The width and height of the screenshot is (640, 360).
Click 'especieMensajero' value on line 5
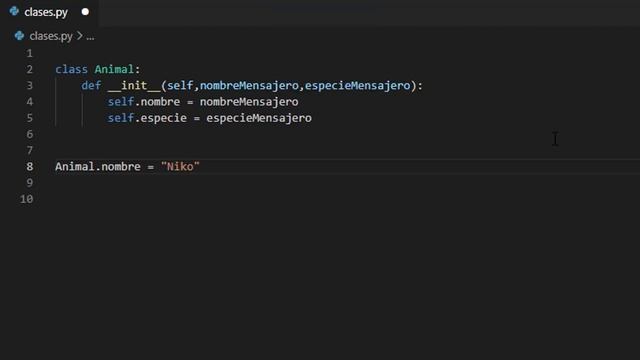tap(259, 118)
